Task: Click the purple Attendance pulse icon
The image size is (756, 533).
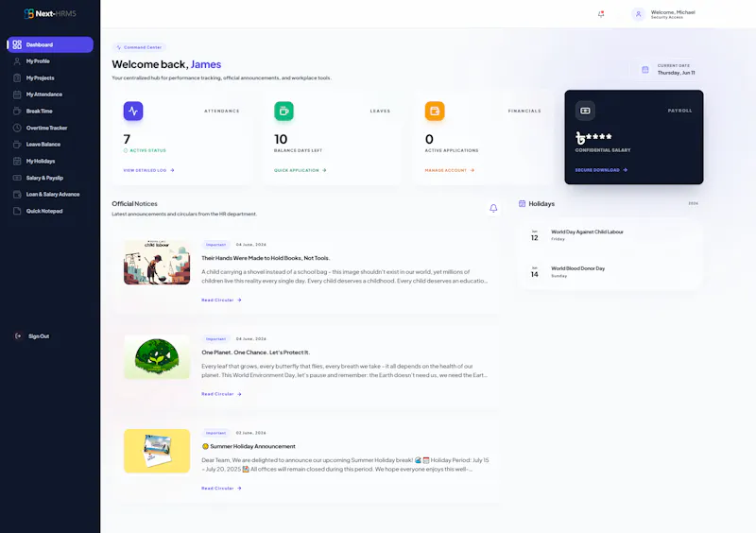Action: (x=133, y=111)
